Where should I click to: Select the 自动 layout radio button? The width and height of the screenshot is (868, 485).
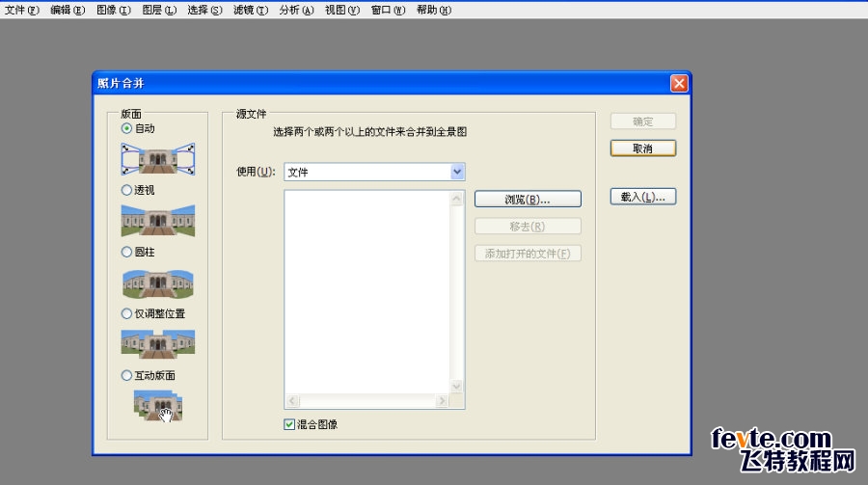(126, 128)
